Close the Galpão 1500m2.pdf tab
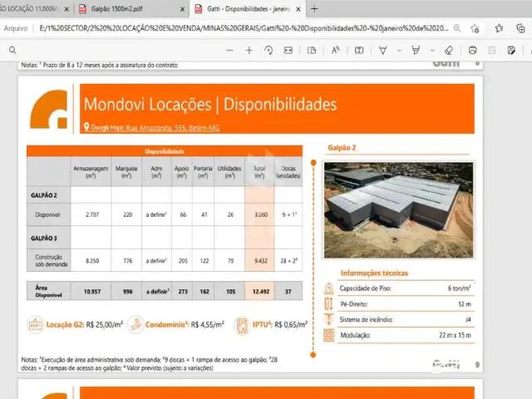Screen dimensions: 532x399 tap(183, 9)
